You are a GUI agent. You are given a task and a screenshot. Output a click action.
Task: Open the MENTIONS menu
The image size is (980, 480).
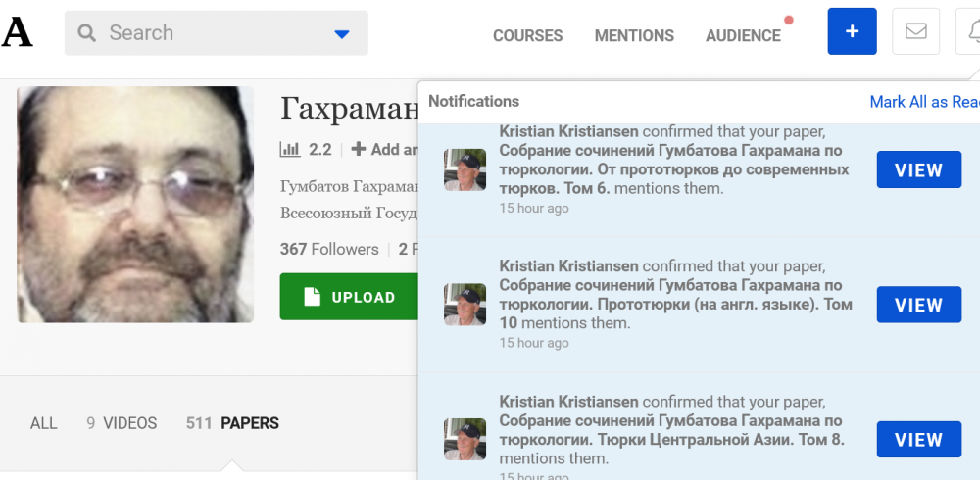[634, 35]
